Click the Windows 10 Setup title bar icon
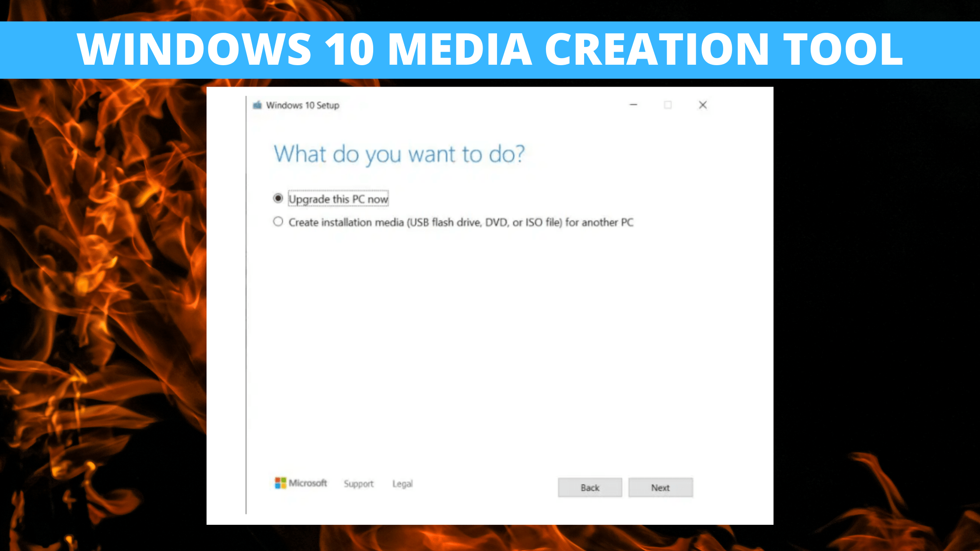This screenshot has height=551, width=980. 257,105
